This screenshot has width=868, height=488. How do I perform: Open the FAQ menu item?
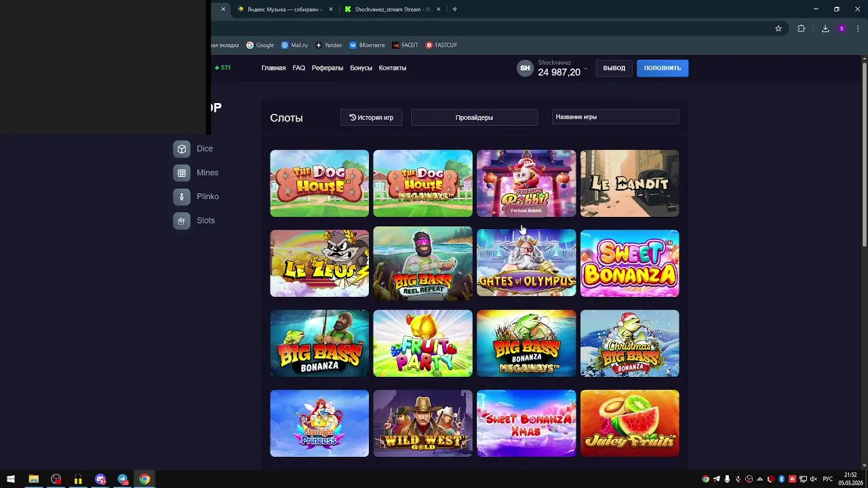coord(299,68)
